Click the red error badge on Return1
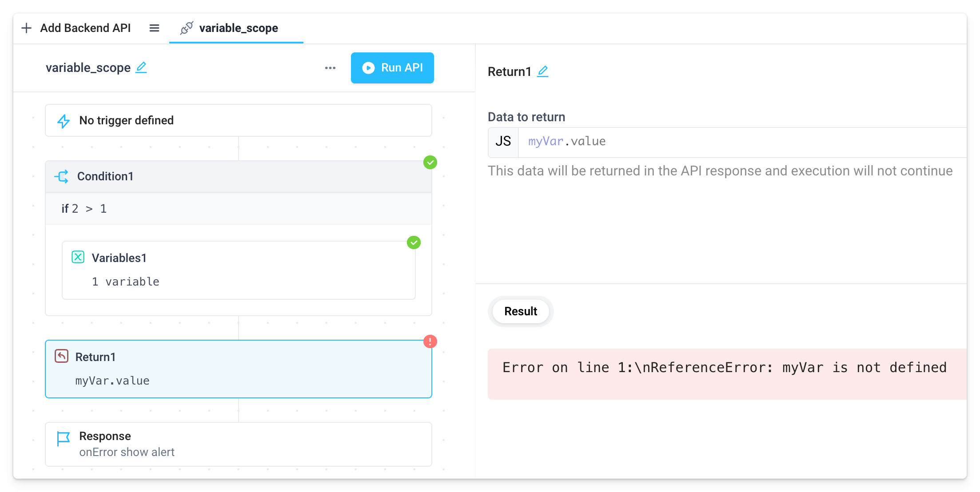This screenshot has height=492, width=980. click(x=430, y=341)
